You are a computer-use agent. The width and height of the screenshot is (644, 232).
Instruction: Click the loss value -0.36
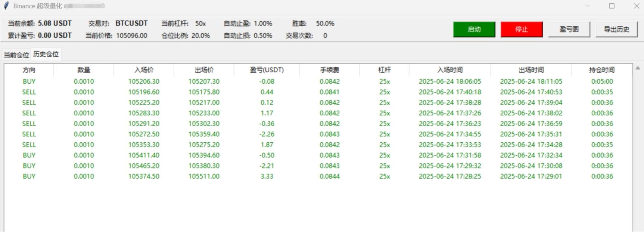(x=267, y=124)
